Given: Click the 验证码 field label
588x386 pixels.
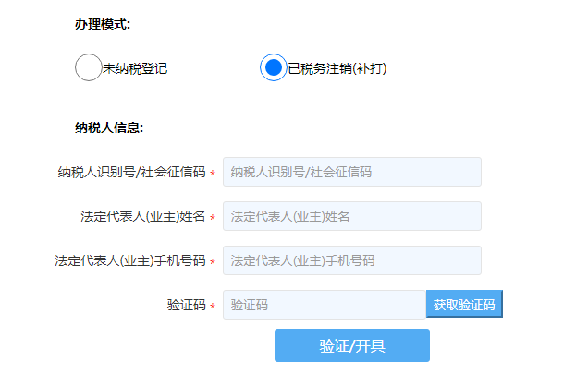Looking at the screenshot, I should pos(186,305).
